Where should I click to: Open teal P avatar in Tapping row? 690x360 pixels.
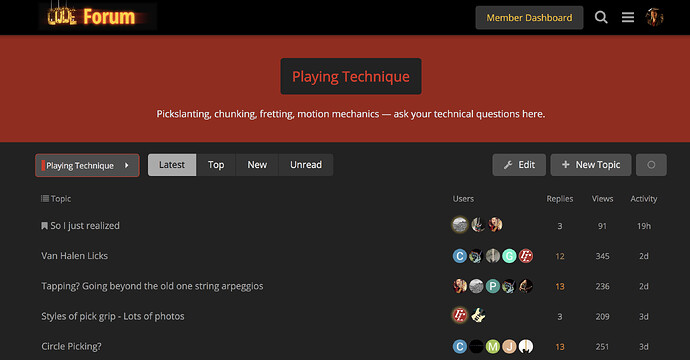point(493,286)
